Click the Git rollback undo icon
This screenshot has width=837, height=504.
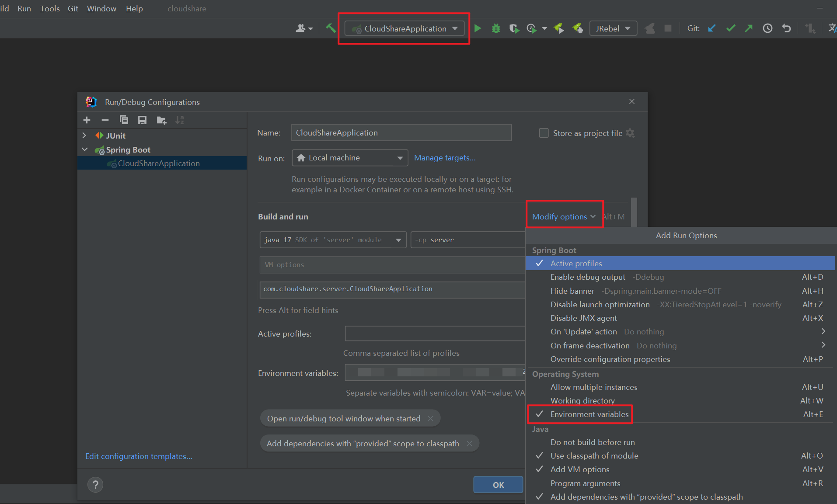(786, 28)
